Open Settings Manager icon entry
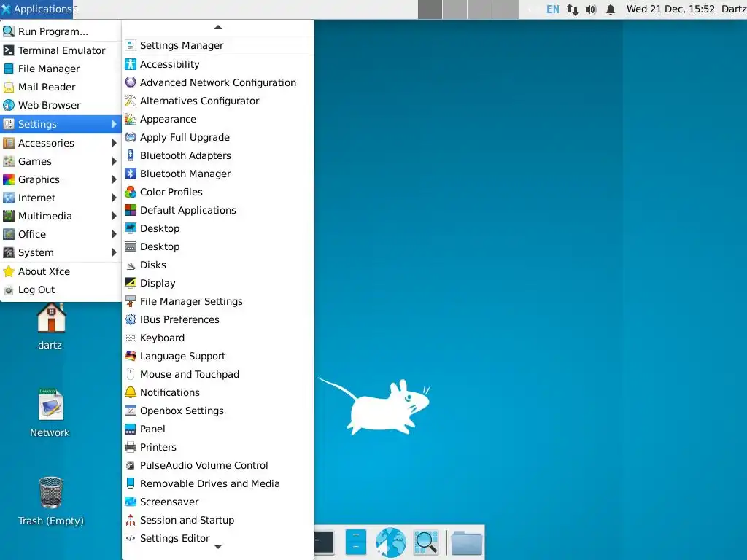The height and width of the screenshot is (560, 747). coord(131,45)
